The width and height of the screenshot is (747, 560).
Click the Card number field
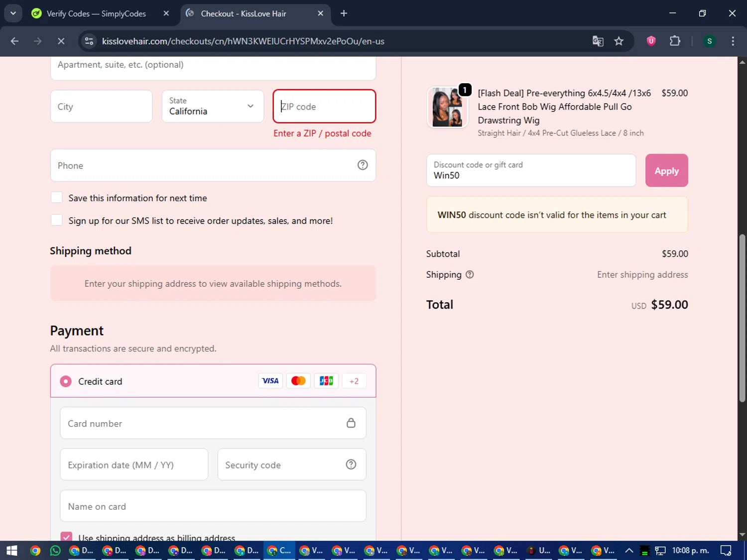[x=213, y=423]
